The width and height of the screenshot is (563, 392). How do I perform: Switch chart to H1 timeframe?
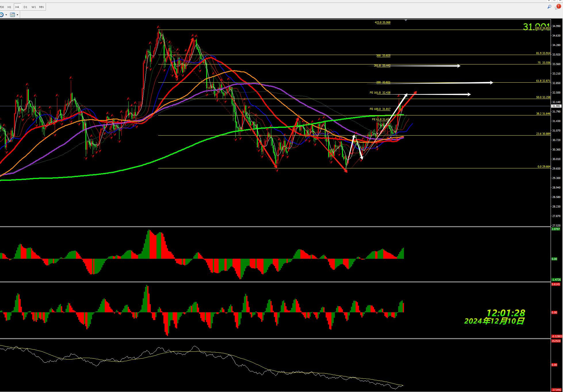(x=9, y=7)
